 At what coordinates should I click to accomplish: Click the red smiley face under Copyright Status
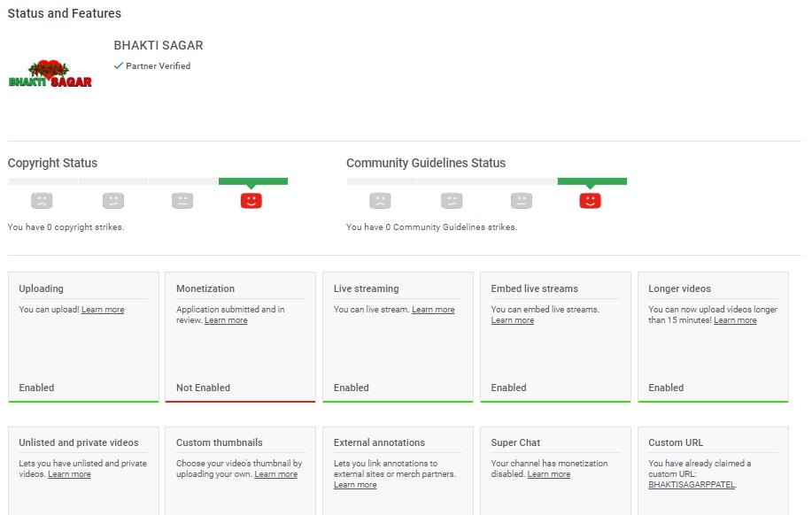click(x=251, y=200)
